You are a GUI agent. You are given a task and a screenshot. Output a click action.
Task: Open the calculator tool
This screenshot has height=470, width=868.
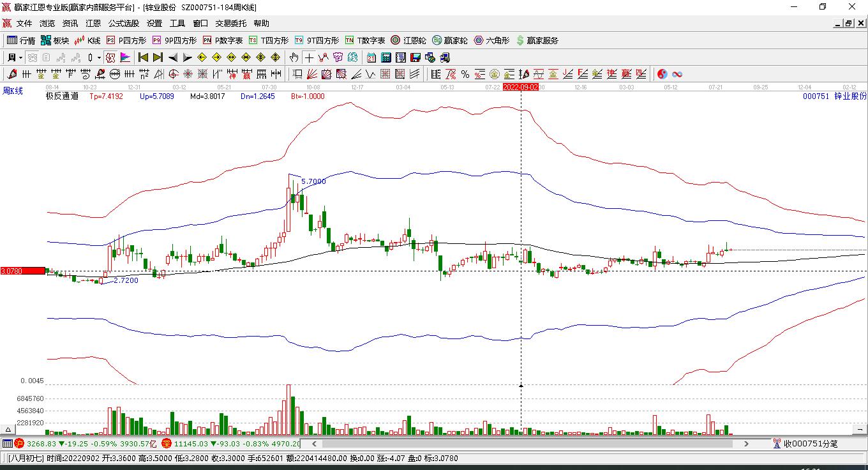(x=385, y=57)
